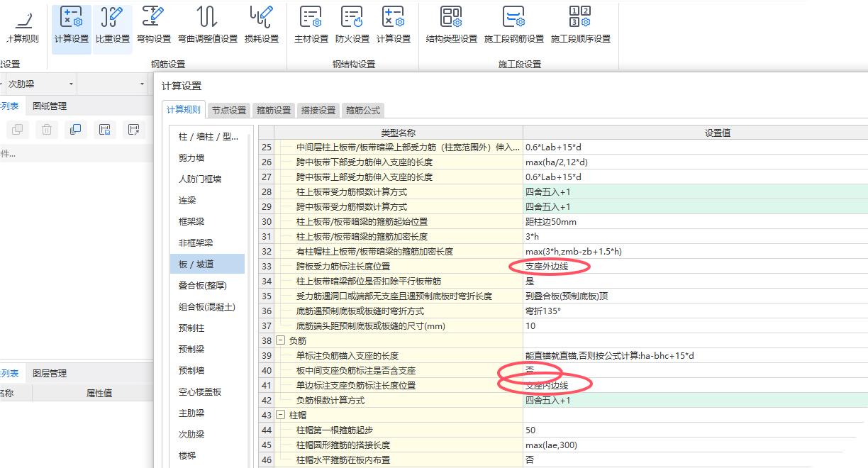Click the trash delete icon in component list

click(x=46, y=129)
